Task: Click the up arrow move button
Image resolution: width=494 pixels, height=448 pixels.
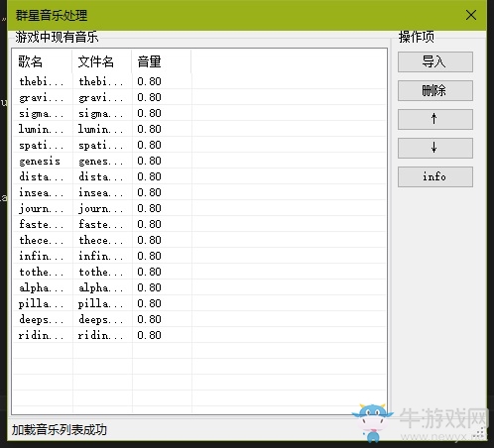Action: pos(435,119)
